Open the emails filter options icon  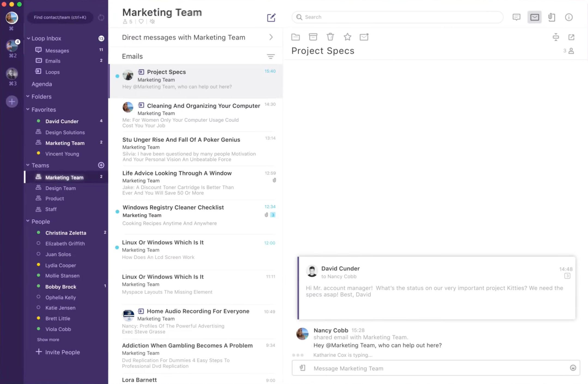click(270, 56)
